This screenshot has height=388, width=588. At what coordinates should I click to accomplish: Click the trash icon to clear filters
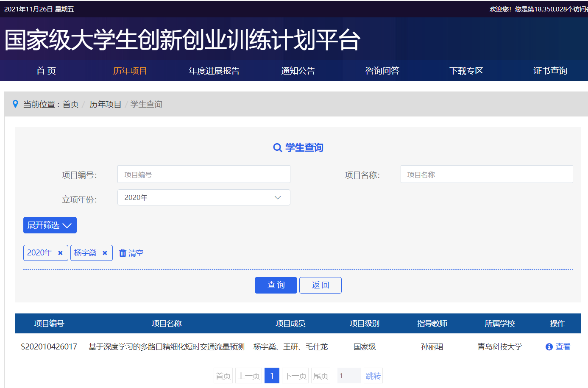(123, 253)
